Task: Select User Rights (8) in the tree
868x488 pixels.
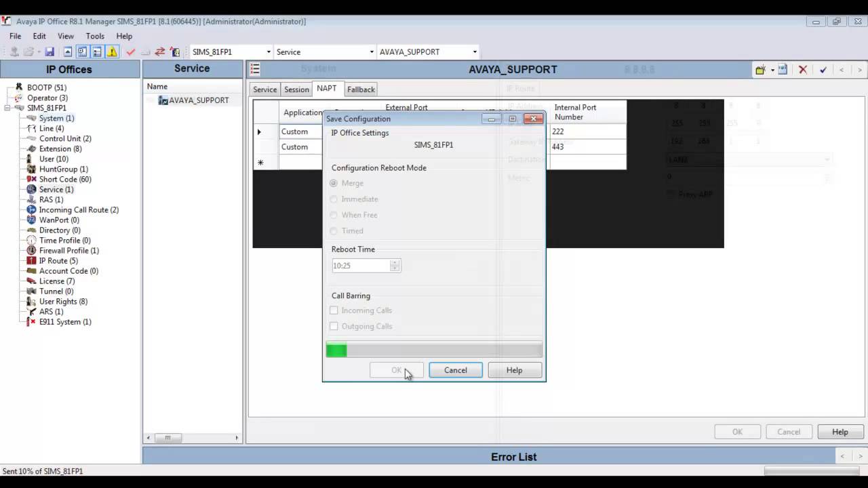Action: [x=63, y=301]
